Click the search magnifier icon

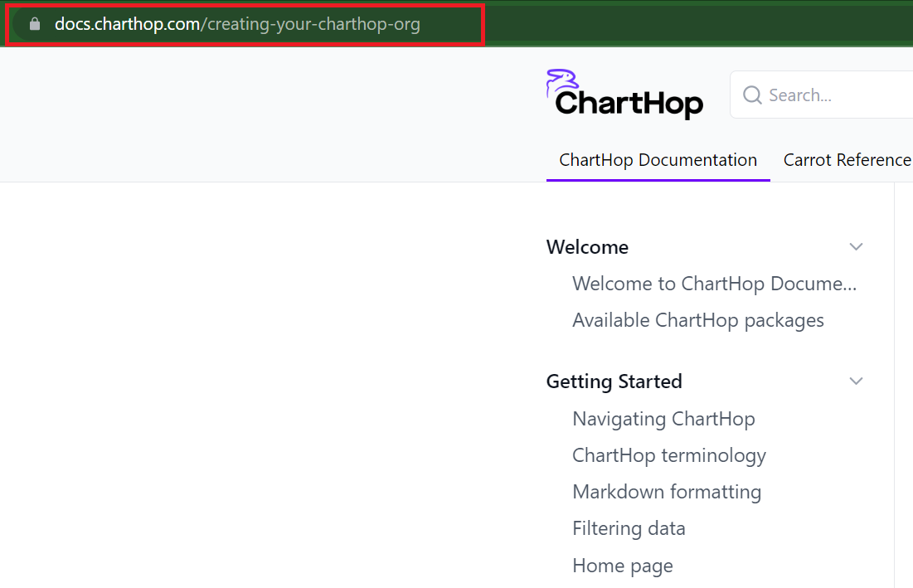coord(751,95)
